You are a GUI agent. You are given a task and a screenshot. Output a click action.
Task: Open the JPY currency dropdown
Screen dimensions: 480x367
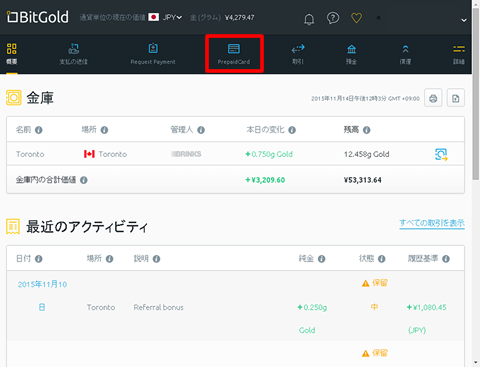(172, 17)
